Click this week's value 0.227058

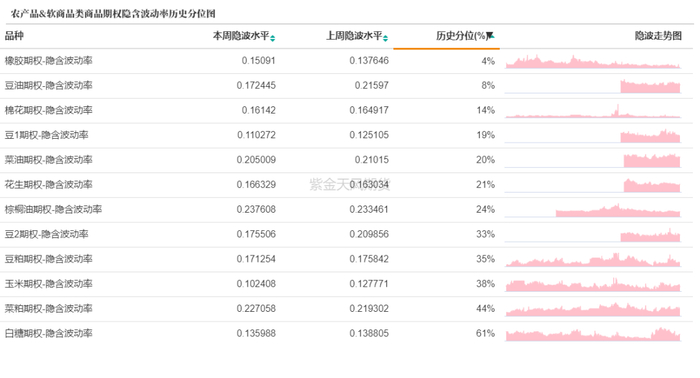[256, 308]
